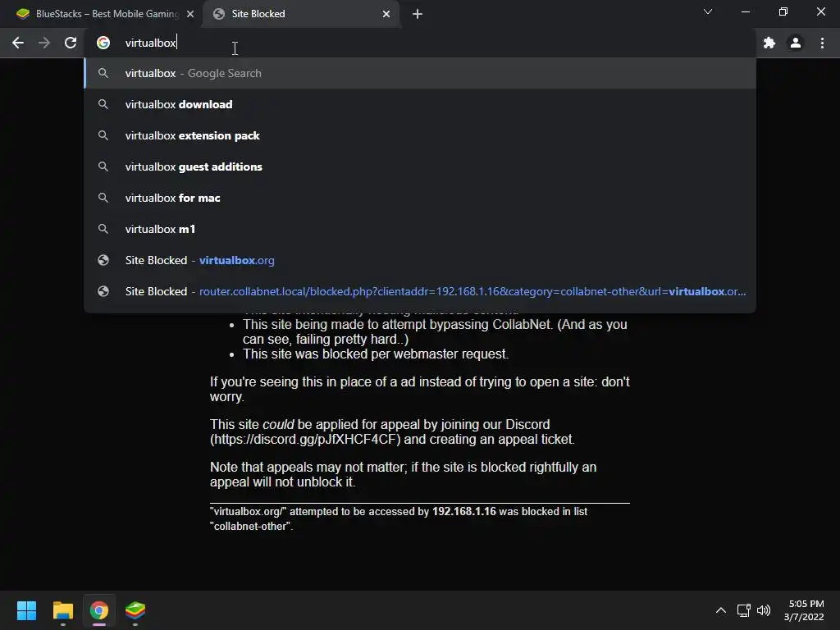Click globe icon beside virtualbox.org suggestion
Image resolution: width=840 pixels, height=630 pixels.
(103, 260)
